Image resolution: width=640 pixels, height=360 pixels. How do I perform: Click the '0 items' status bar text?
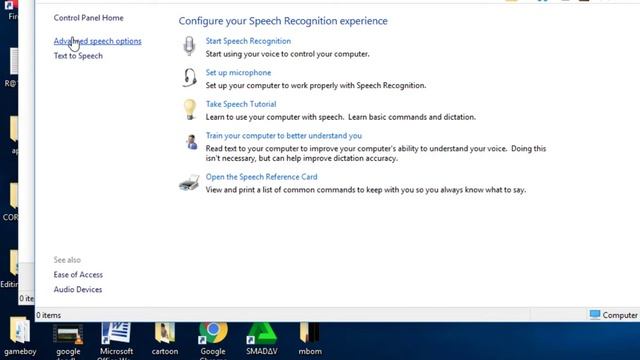pyautogui.click(x=49, y=315)
